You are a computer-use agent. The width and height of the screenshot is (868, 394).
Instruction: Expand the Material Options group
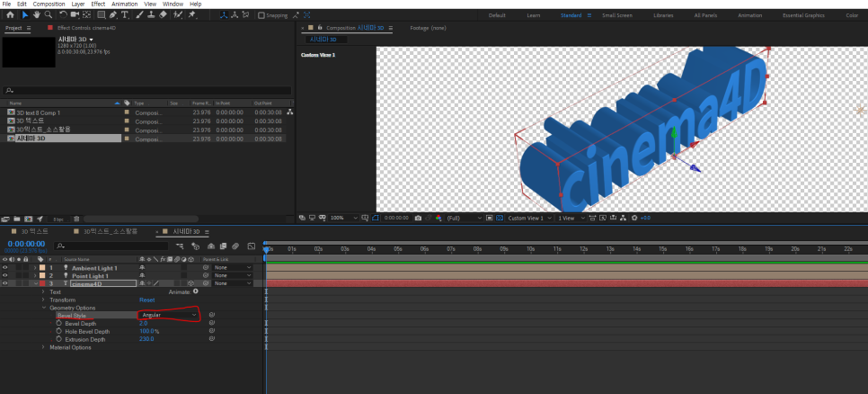coord(44,347)
